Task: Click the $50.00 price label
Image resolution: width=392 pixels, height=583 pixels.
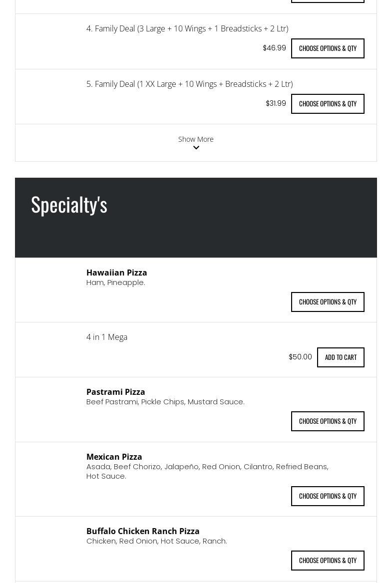Action: point(300,357)
